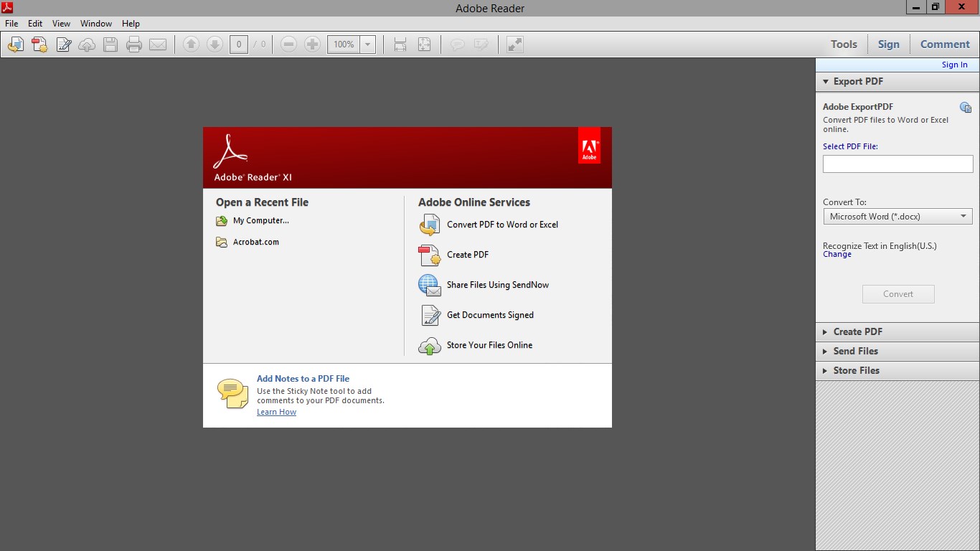Click the Create PDF online service text
This screenshot has width=980, height=551.
[468, 255]
